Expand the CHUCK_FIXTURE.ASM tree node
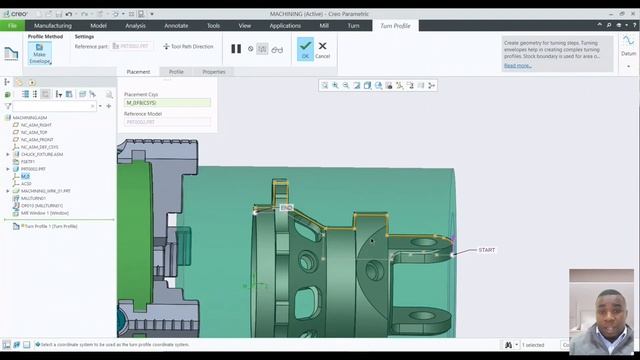 [8, 155]
